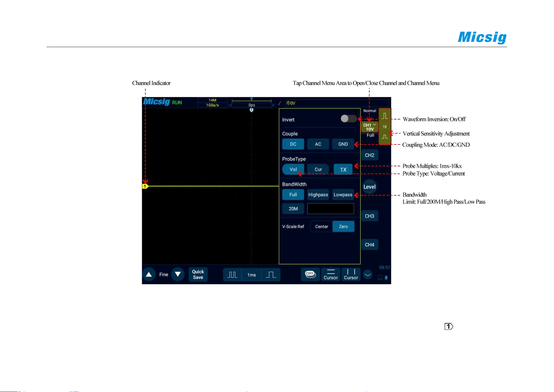The image size is (554, 392).
Task: Decrease vertical sensitivity with short pulse icon
Action: pos(385,137)
